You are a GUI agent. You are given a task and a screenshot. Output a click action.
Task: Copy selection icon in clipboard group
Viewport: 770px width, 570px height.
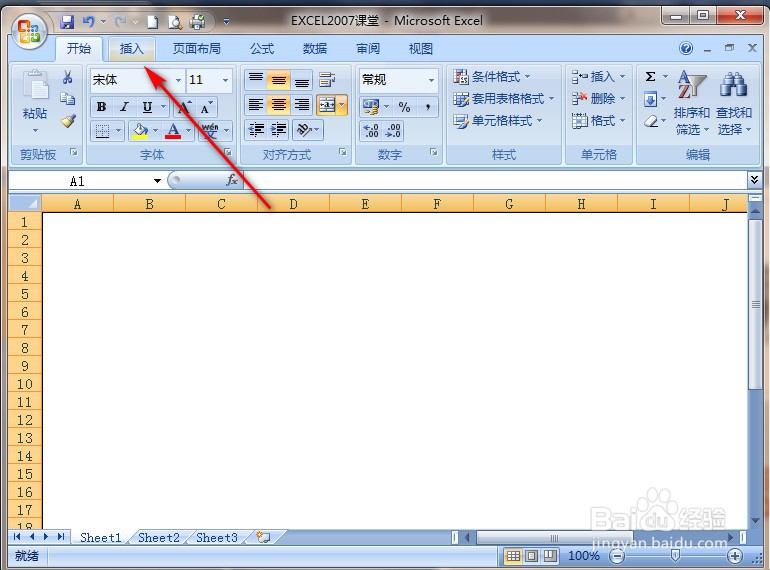(68, 99)
